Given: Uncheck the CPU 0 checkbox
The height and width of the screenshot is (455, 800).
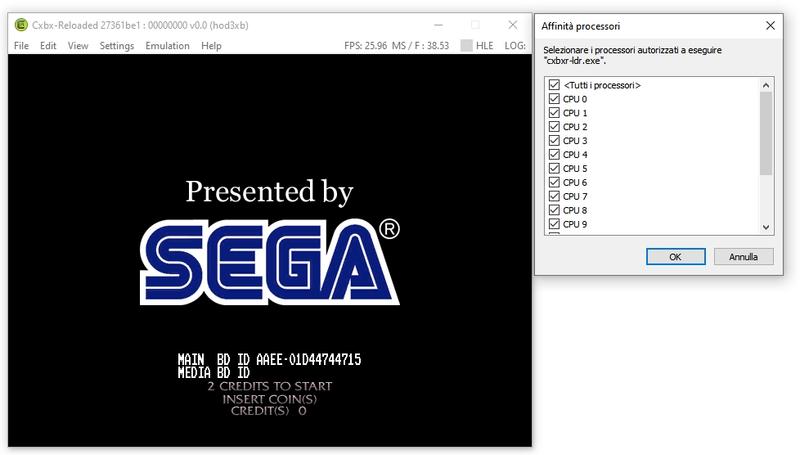Looking at the screenshot, I should 554,98.
